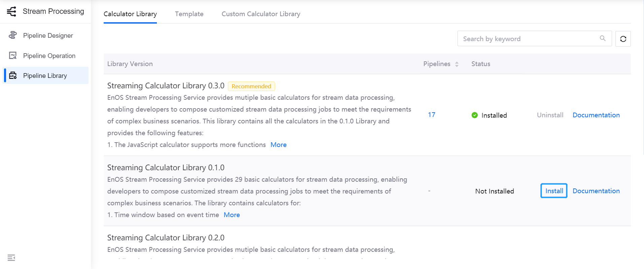The image size is (644, 269).
Task: Select Pipeline Library menu item
Action: tap(45, 76)
